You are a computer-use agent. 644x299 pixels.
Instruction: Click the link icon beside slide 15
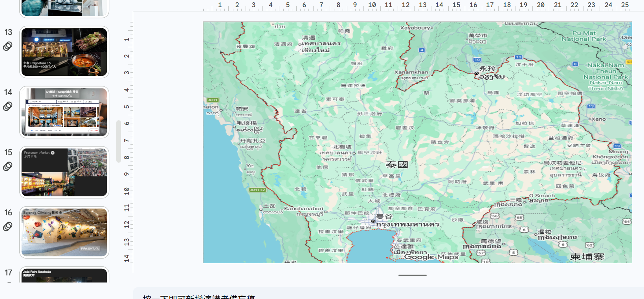click(x=8, y=167)
